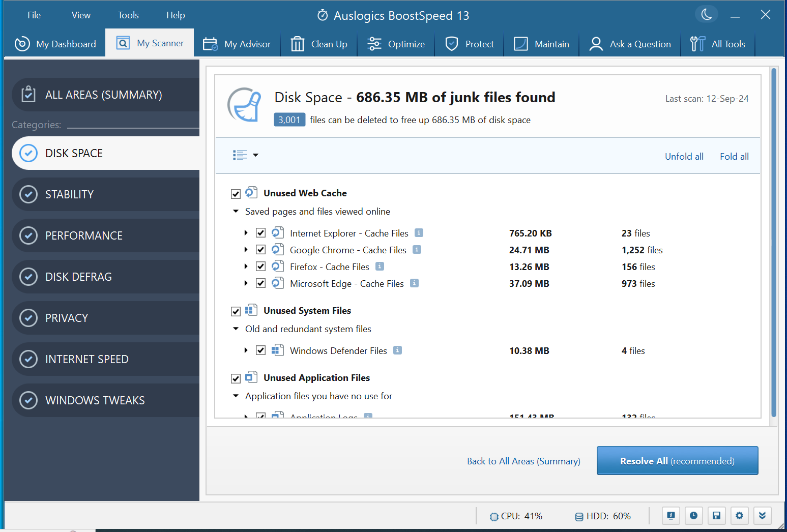Uncheck Windows Defender Files checkbox
Image resolution: width=787 pixels, height=532 pixels.
[x=260, y=350]
